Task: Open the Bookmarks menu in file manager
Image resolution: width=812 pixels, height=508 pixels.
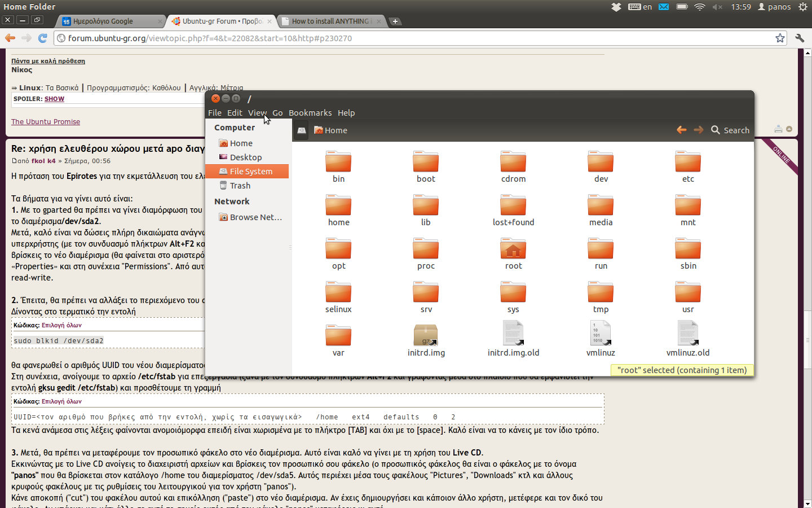Action: [310, 113]
